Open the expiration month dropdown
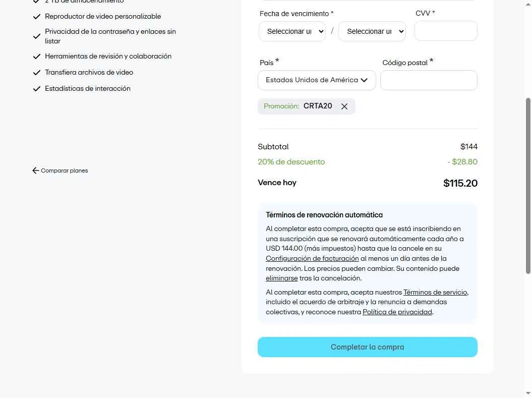532x398 pixels. point(292,31)
